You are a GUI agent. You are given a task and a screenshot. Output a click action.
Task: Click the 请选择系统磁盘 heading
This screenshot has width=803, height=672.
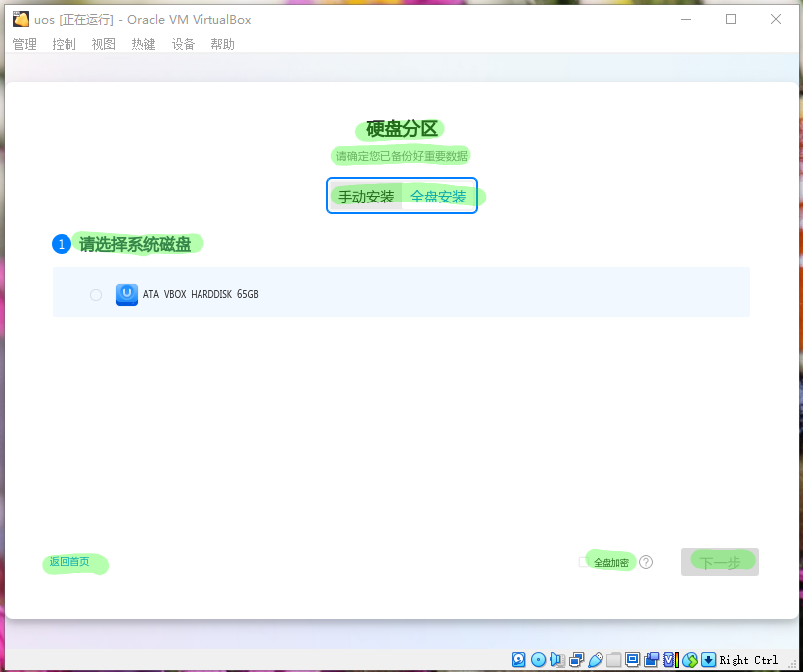135,244
